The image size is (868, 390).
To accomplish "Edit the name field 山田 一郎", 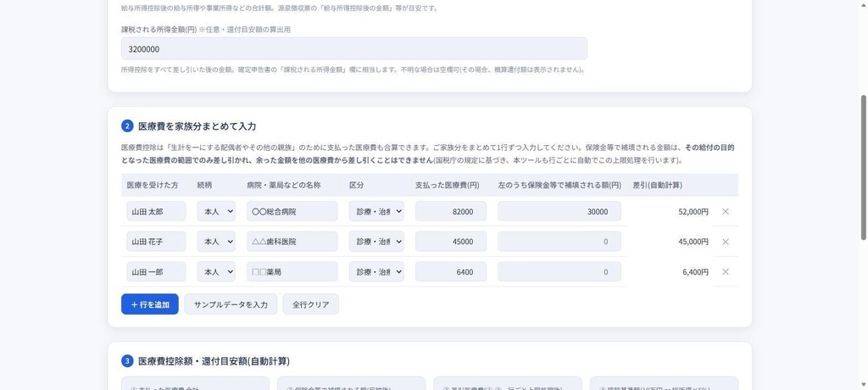I will 156,272.
